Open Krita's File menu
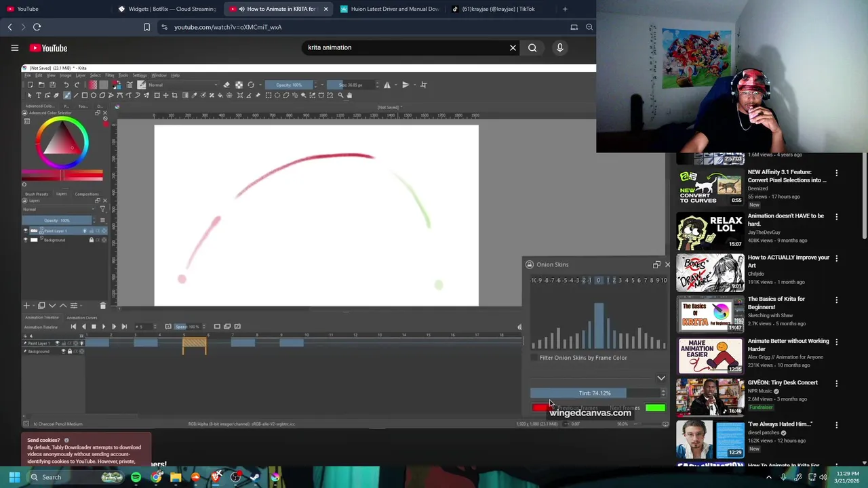Screen dimensions: 868x488 (28, 75)
